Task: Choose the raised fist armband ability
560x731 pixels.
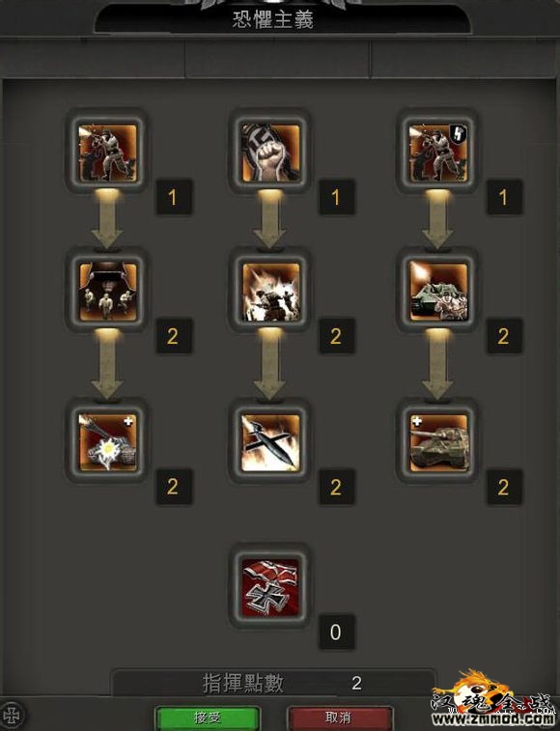Action: 270,152
